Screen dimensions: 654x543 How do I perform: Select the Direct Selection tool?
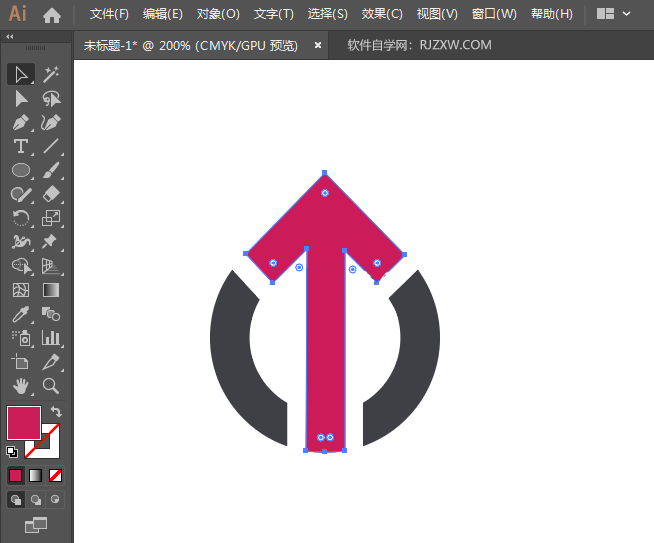pyautogui.click(x=21, y=99)
